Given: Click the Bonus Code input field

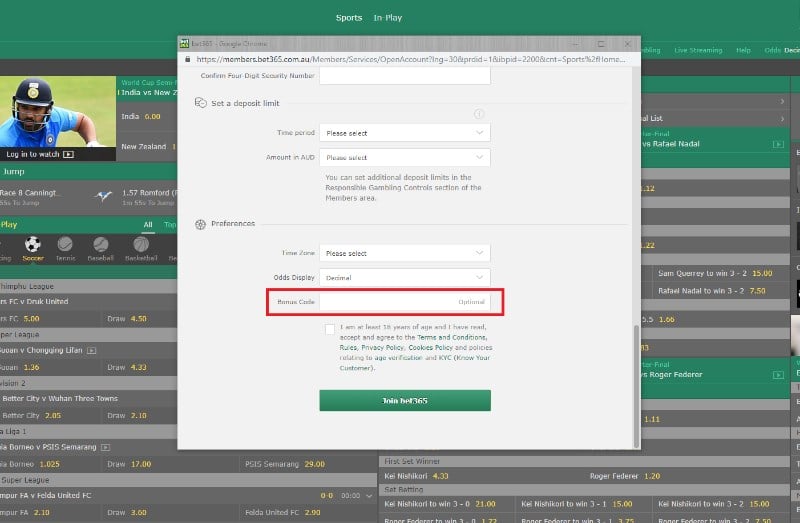Looking at the screenshot, I should point(405,302).
